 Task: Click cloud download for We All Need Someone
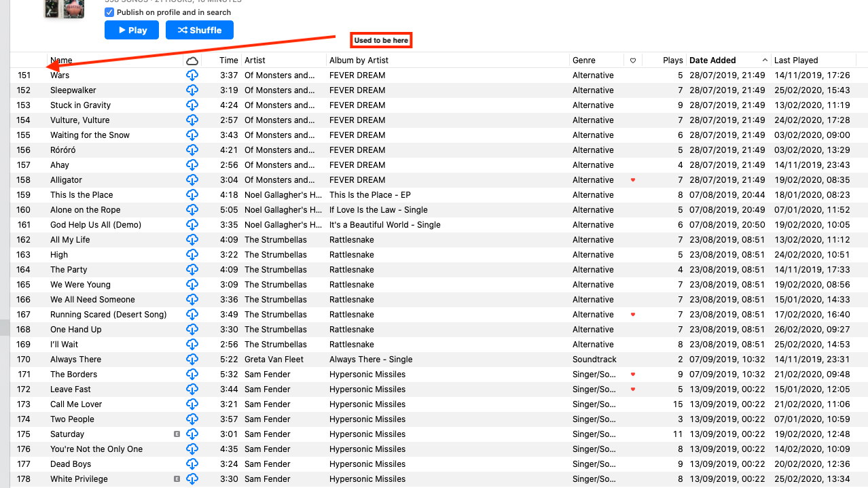pyautogui.click(x=192, y=300)
